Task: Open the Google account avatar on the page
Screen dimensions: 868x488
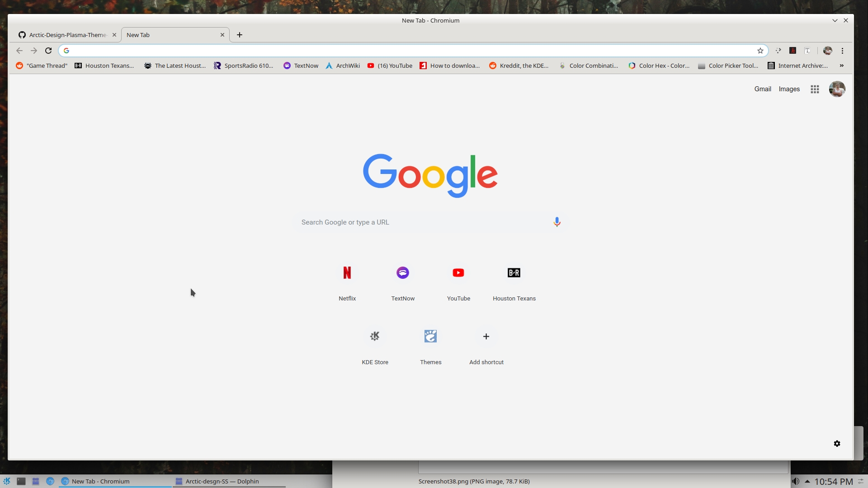Action: tap(837, 89)
